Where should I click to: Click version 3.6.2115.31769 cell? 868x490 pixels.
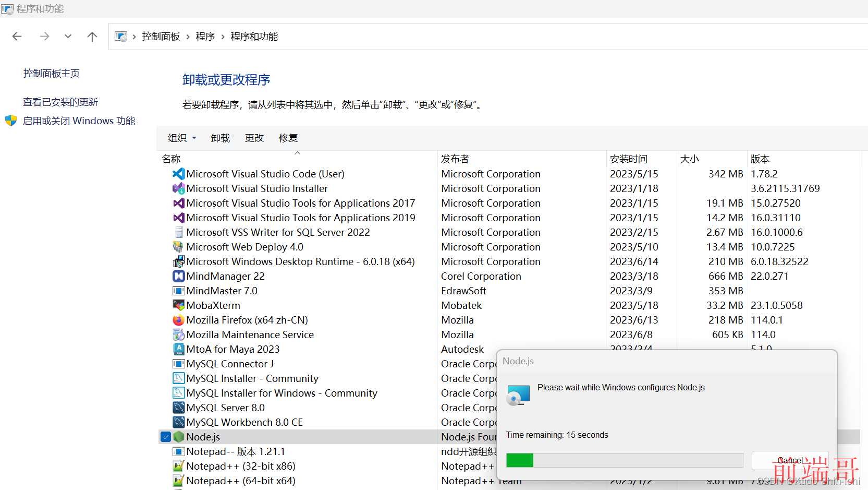point(785,188)
